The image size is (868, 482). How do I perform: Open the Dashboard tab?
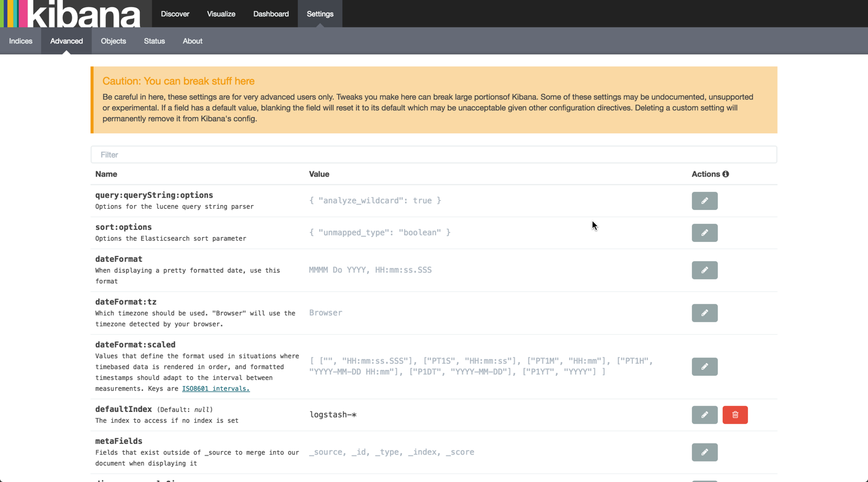(x=271, y=14)
